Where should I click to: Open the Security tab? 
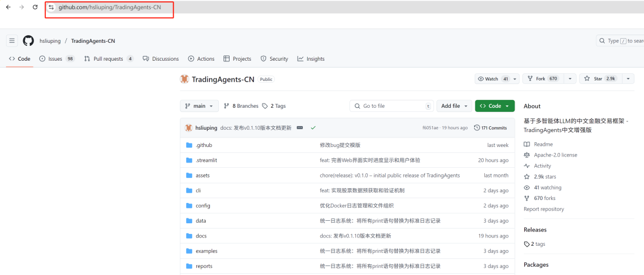point(274,59)
